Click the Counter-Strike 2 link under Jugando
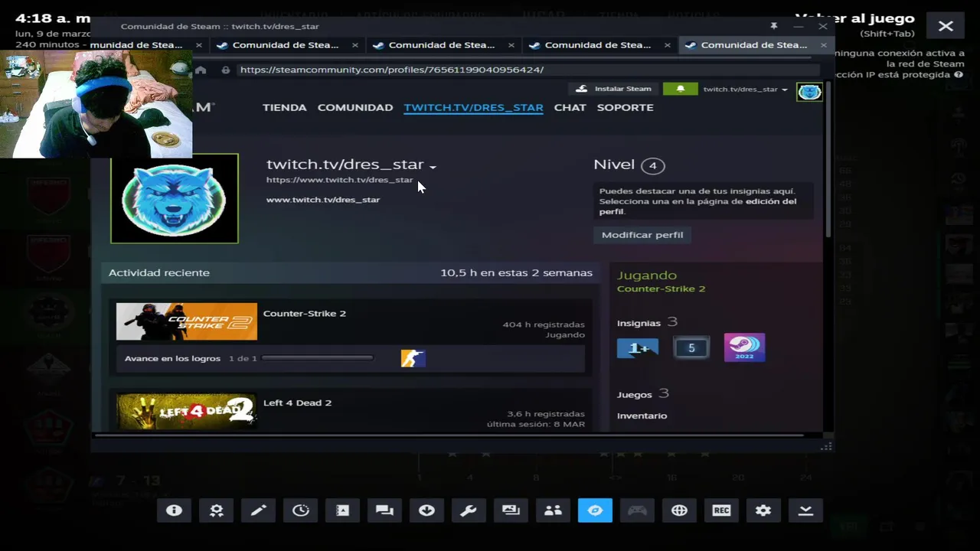Screen dimensions: 980x551 661,289
